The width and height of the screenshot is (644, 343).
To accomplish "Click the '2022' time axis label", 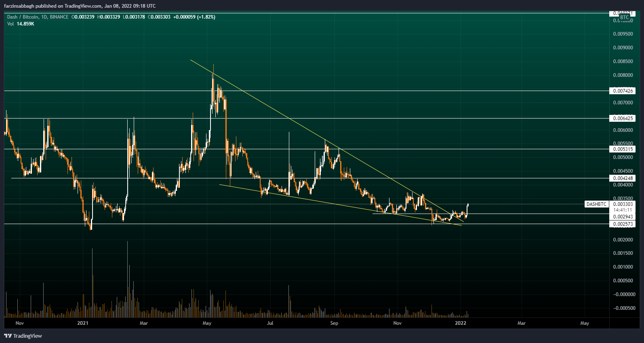I will [x=461, y=323].
